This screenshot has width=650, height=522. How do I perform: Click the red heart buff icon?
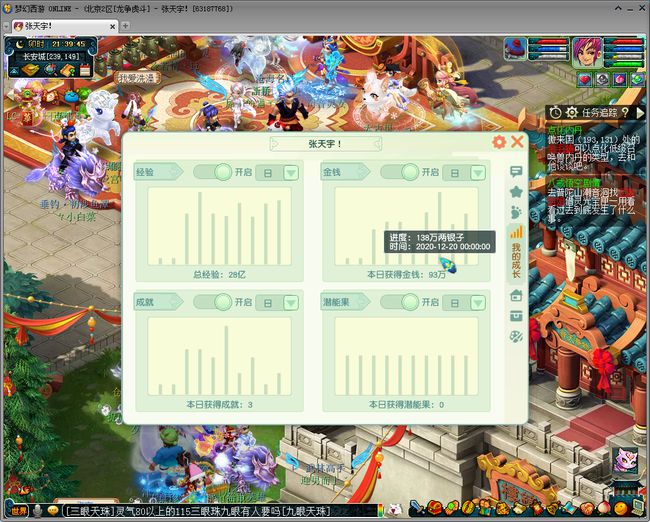click(x=585, y=79)
